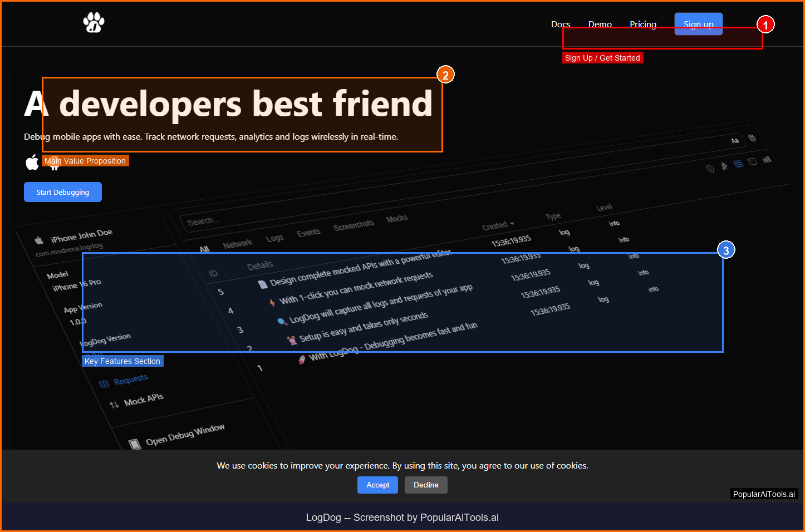
Task: Expand the Created column sort arrow
Action: 512,224
